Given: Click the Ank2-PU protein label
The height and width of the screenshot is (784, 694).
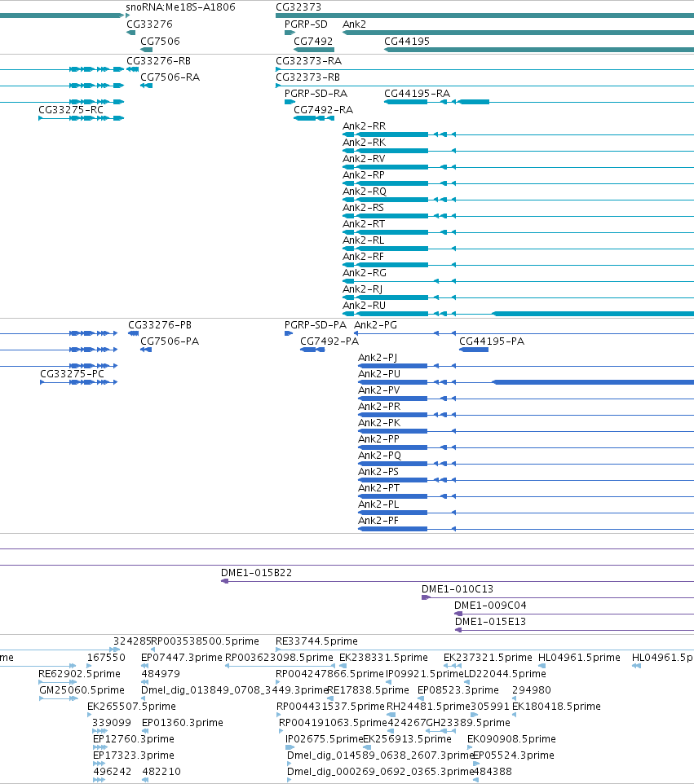Looking at the screenshot, I should tap(379, 373).
